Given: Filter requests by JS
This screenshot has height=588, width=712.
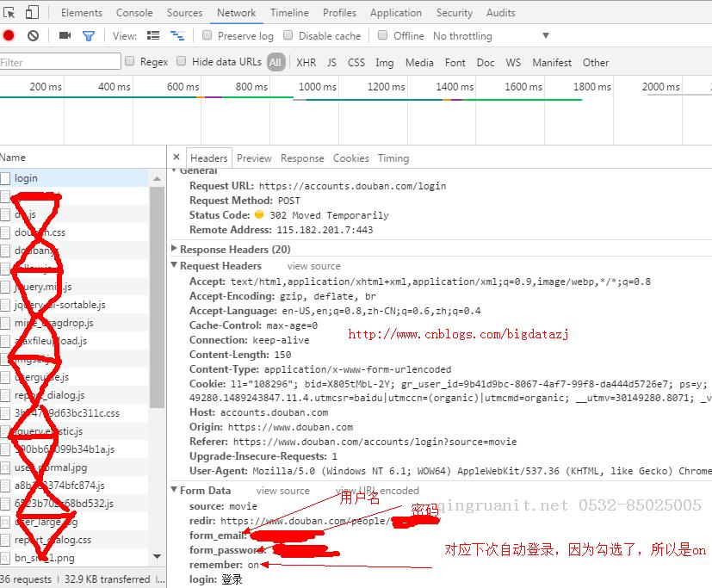Looking at the screenshot, I should (332, 62).
